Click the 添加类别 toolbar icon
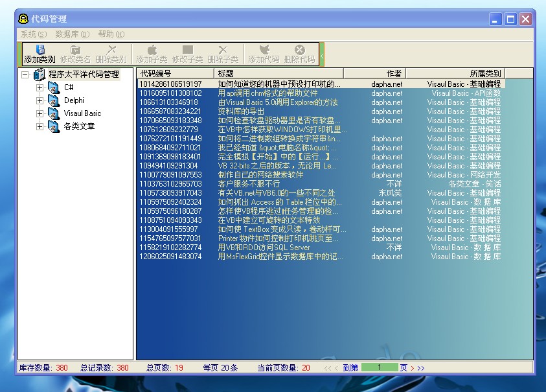 tap(40, 49)
